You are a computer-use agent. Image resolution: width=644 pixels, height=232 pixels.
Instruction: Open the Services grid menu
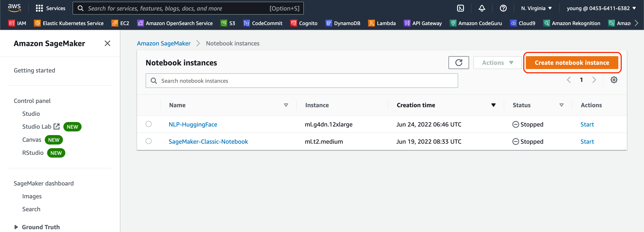[x=39, y=8]
